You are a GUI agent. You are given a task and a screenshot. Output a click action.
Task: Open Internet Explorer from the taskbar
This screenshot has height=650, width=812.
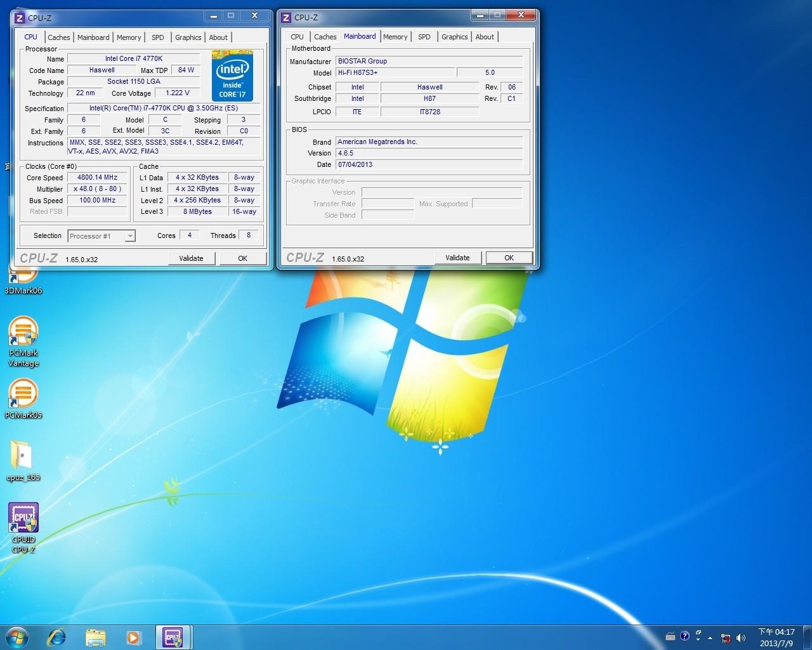pyautogui.click(x=56, y=637)
